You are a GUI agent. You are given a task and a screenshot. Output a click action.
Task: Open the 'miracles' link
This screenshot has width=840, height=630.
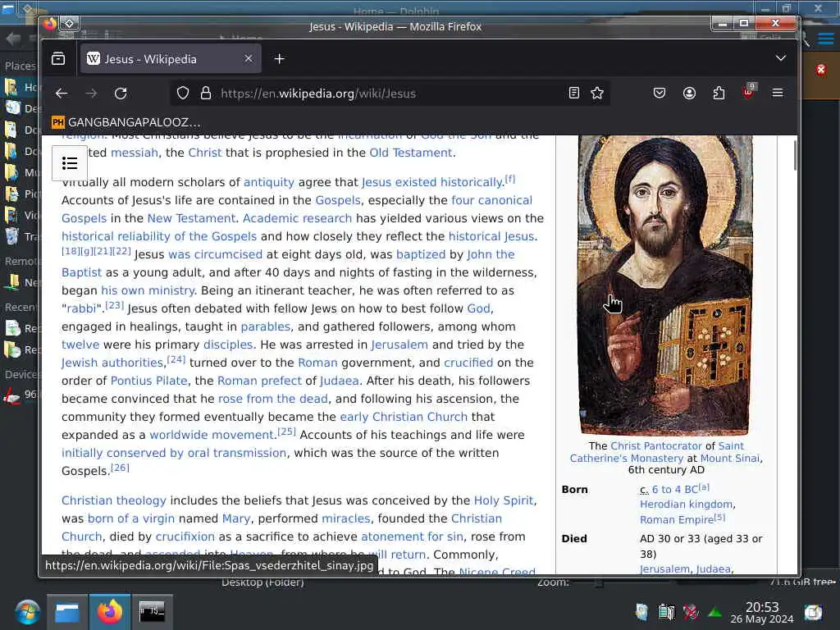click(345, 518)
